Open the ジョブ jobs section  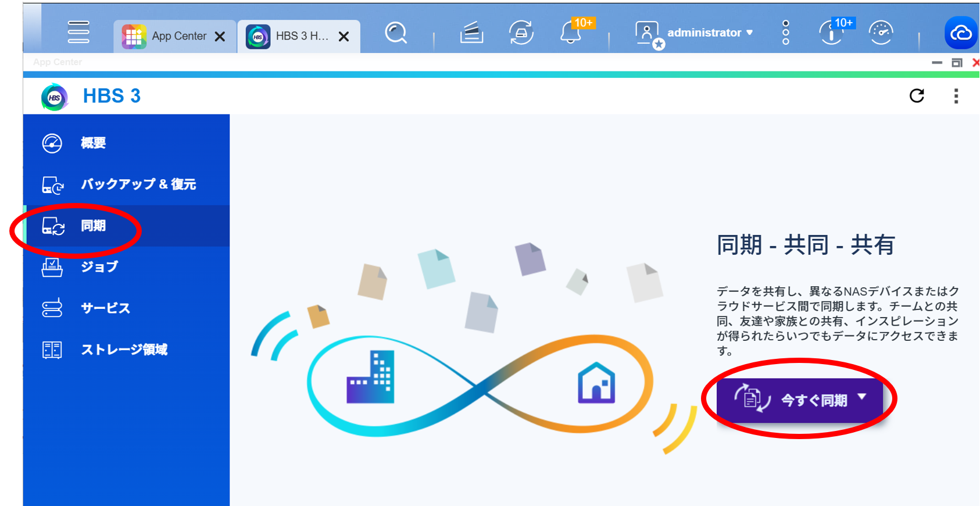127,267
